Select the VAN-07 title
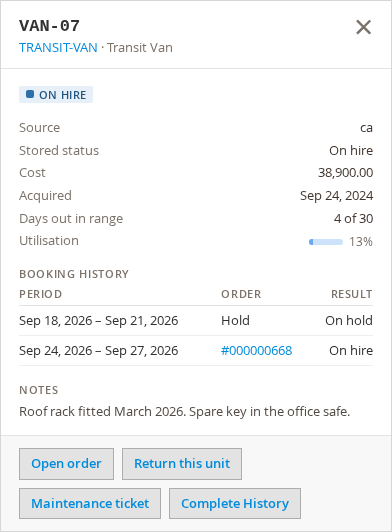This screenshot has height=532, width=392. (x=50, y=26)
